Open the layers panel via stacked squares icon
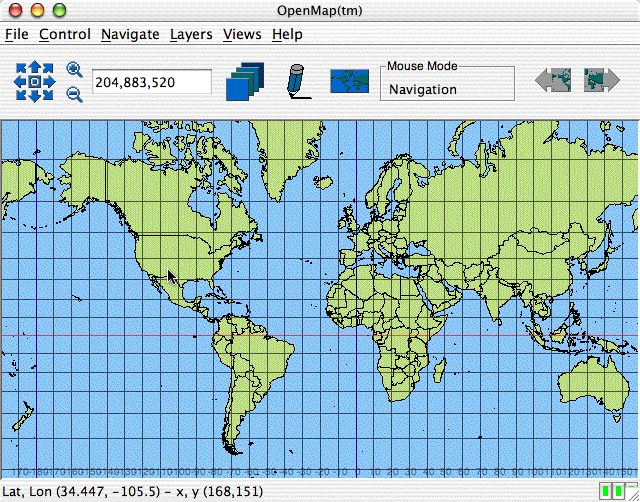The width and height of the screenshot is (640, 502). pos(245,82)
